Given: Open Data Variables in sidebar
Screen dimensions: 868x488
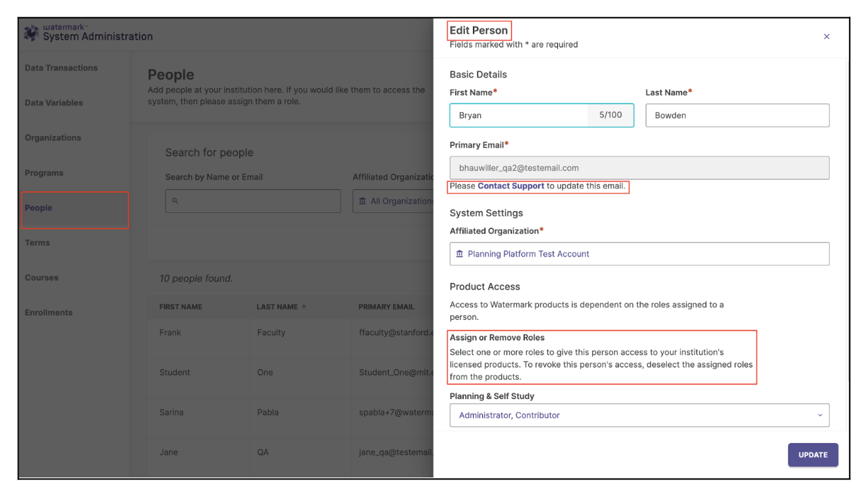Looking at the screenshot, I should point(54,103).
